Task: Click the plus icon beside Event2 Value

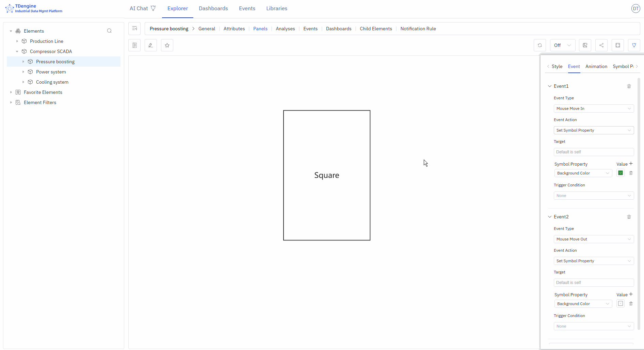Action: click(631, 294)
